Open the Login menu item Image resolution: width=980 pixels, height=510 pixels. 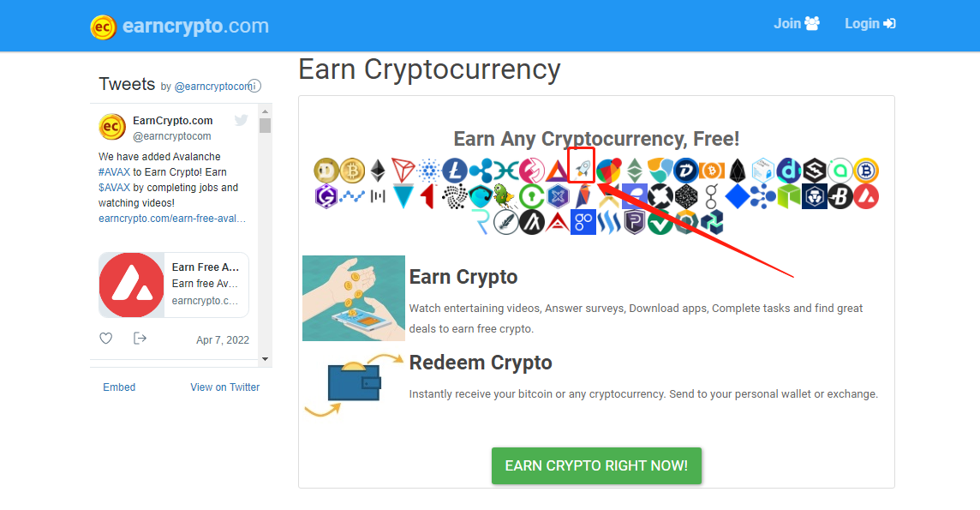point(870,24)
